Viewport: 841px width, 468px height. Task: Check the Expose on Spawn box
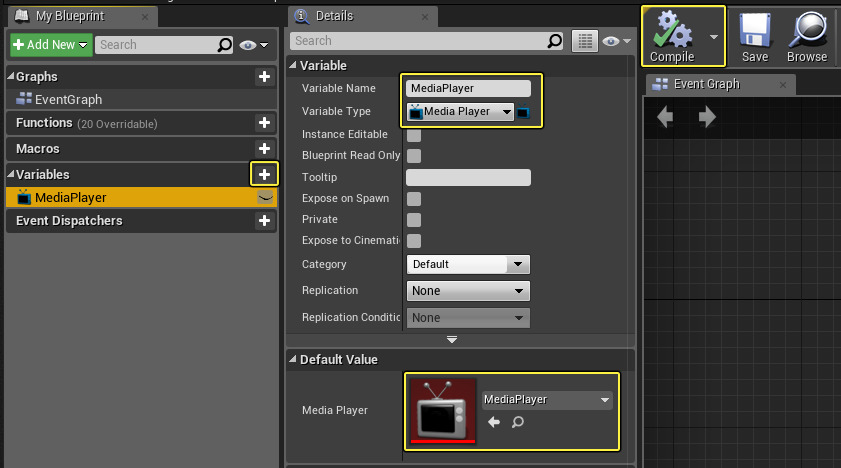click(x=414, y=199)
